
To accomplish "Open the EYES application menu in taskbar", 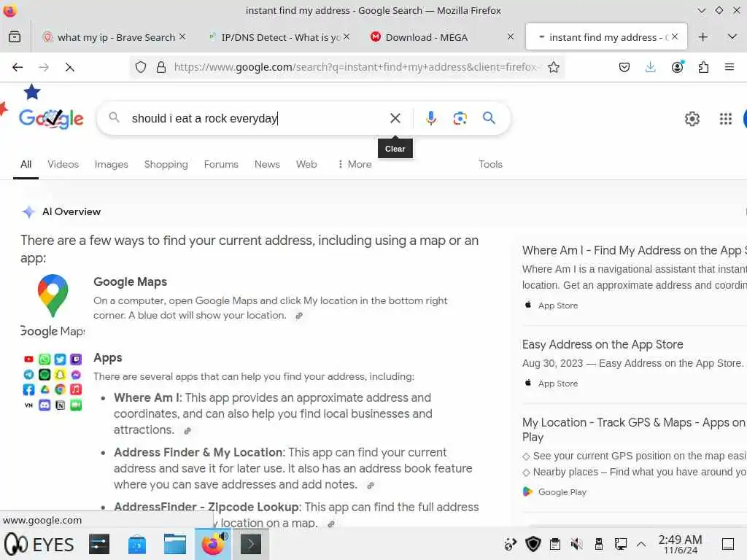I will point(39,544).
